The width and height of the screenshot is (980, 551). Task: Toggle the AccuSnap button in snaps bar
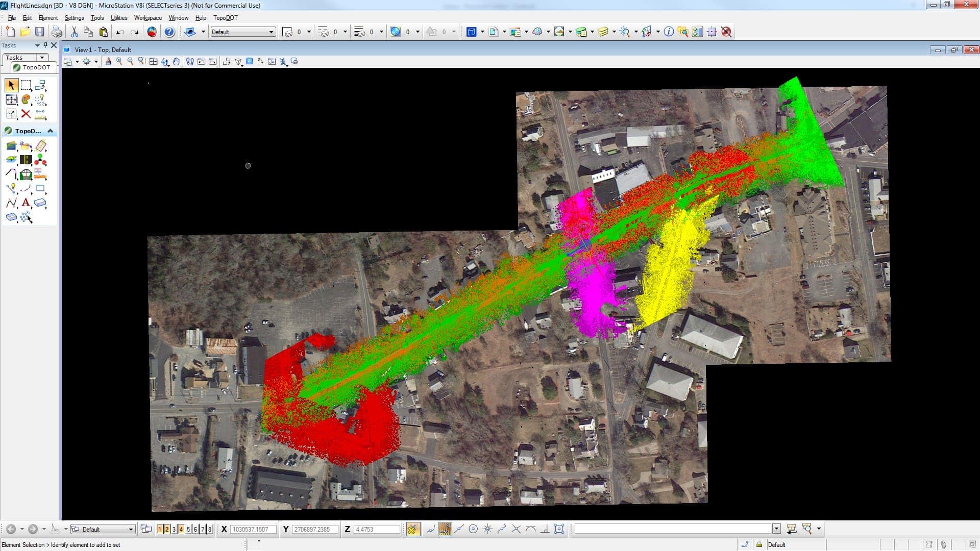point(412,530)
